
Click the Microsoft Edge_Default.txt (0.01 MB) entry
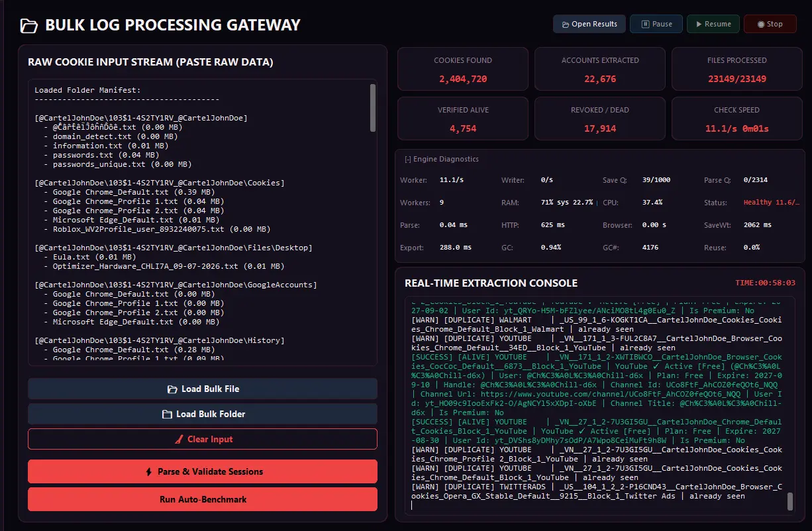[131, 220]
